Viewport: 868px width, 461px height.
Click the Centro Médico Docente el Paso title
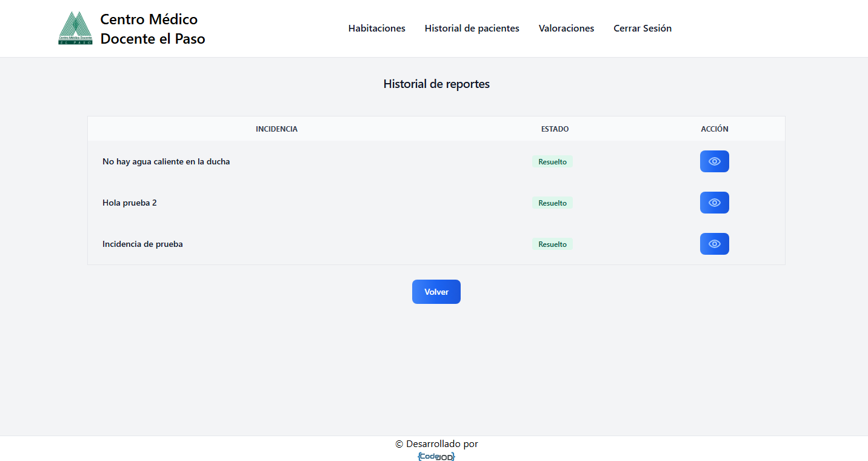click(x=152, y=29)
